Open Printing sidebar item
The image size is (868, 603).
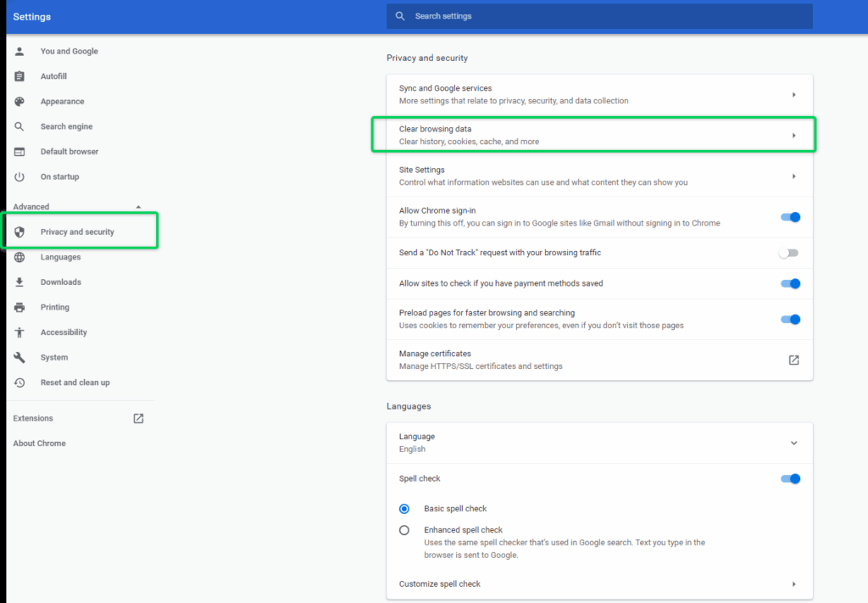coord(55,307)
